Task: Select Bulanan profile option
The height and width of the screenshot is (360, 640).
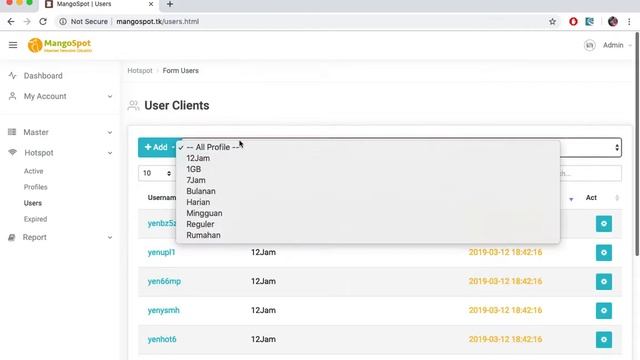Action: pyautogui.click(x=368, y=191)
